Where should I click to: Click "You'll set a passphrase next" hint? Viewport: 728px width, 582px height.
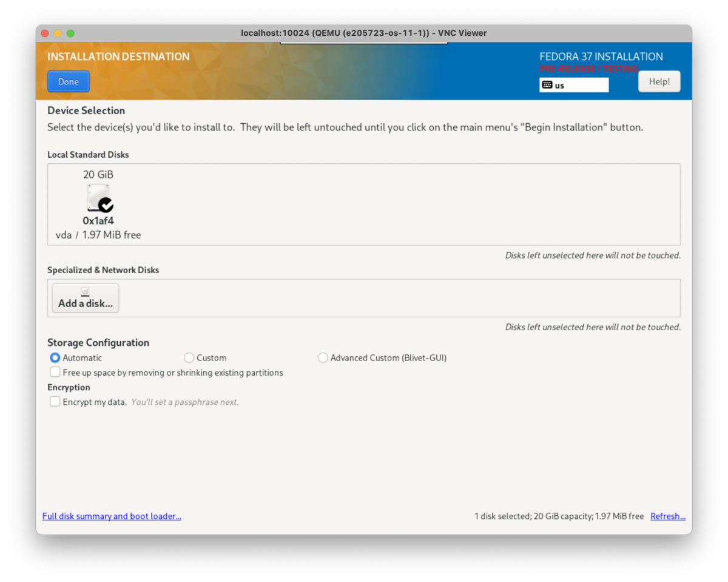[x=185, y=402]
